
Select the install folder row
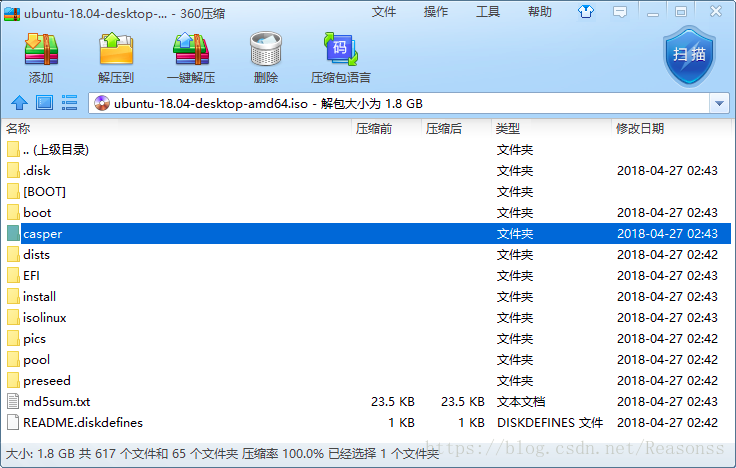(x=368, y=297)
